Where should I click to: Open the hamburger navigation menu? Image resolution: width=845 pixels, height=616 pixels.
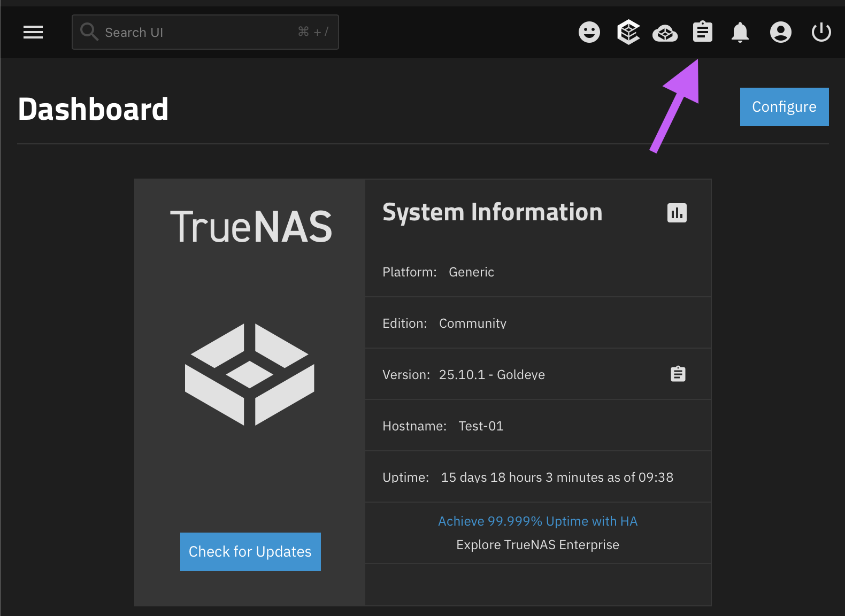pos(33,32)
